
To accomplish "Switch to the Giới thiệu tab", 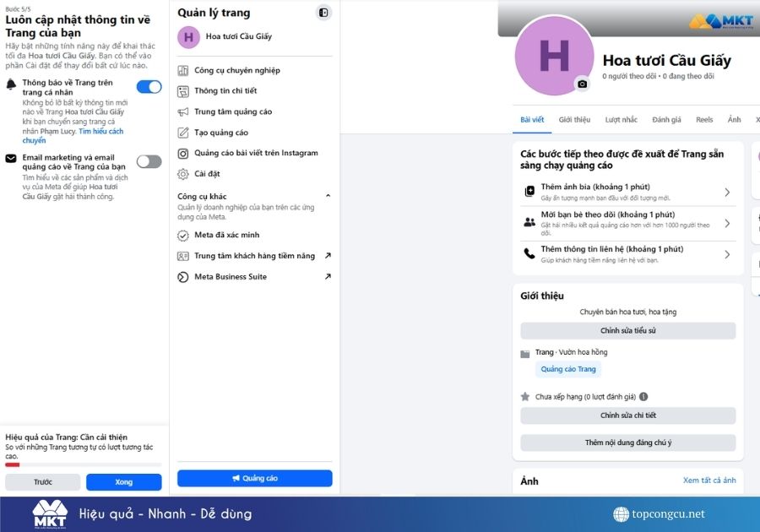I will pyautogui.click(x=574, y=120).
